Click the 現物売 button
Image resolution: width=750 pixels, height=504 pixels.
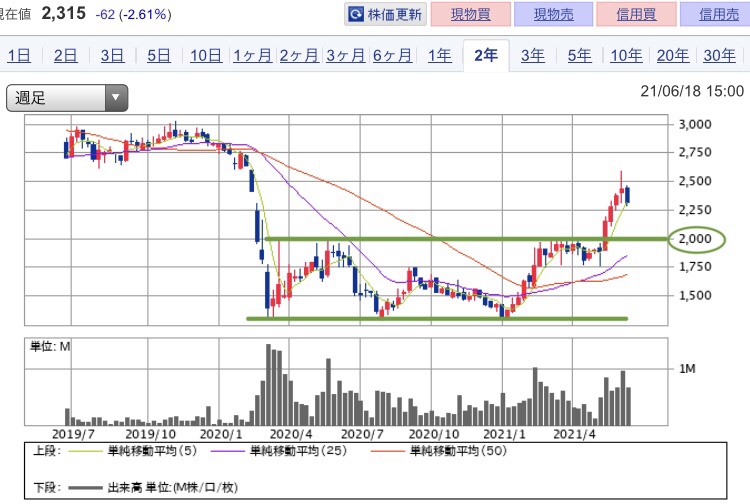click(x=553, y=14)
